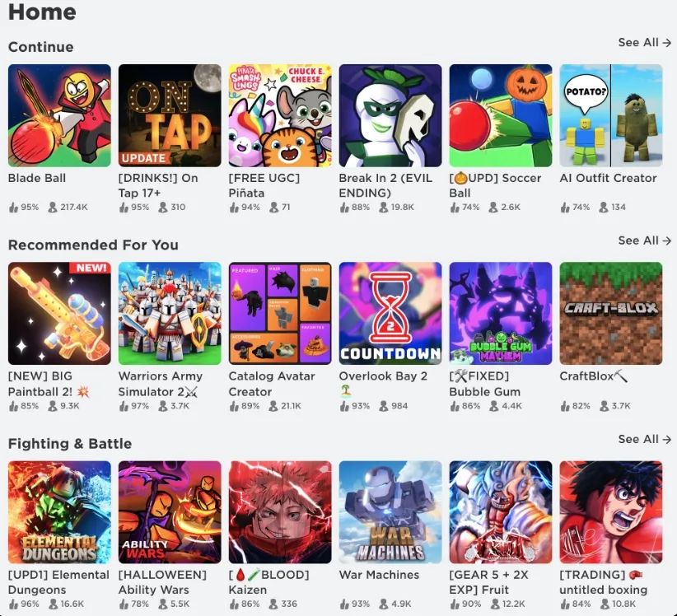Viewport: 677px width, 616px height.
Task: Open Overlook Bay 2 Countdown thumbnail
Action: [390, 314]
